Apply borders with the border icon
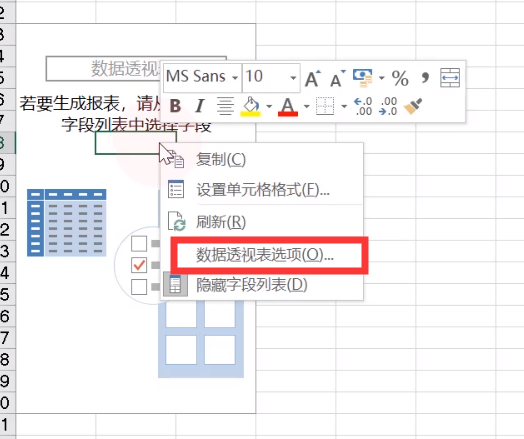The height and width of the screenshot is (439, 524). click(x=325, y=106)
